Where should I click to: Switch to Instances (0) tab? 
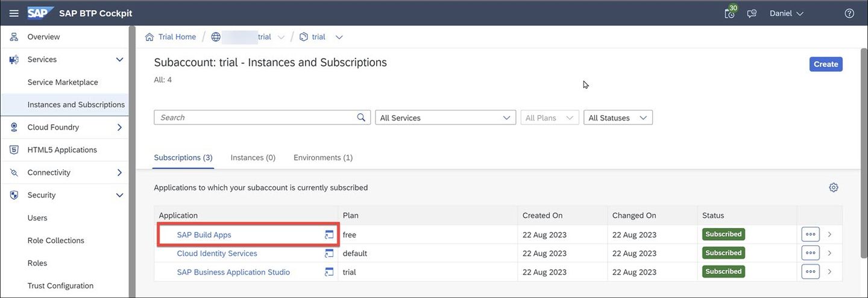(253, 157)
